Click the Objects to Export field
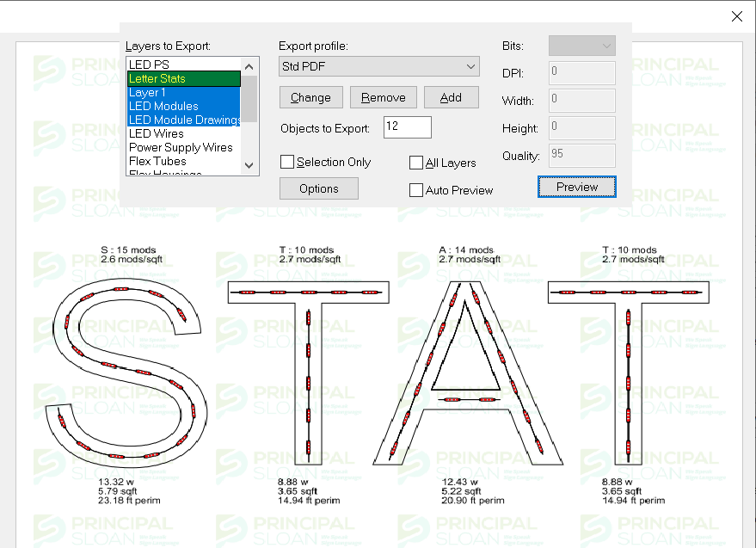Image resolution: width=756 pixels, height=548 pixels. pyautogui.click(x=407, y=127)
